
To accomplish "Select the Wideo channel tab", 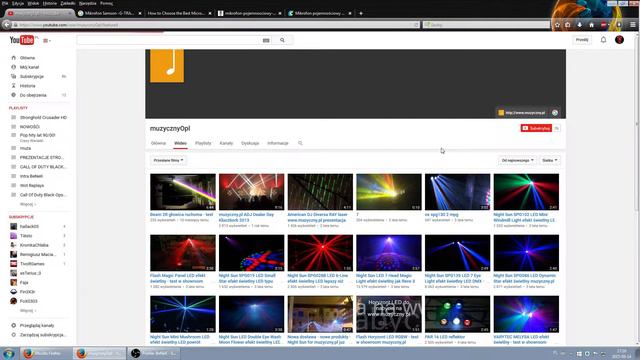I will click(x=180, y=143).
